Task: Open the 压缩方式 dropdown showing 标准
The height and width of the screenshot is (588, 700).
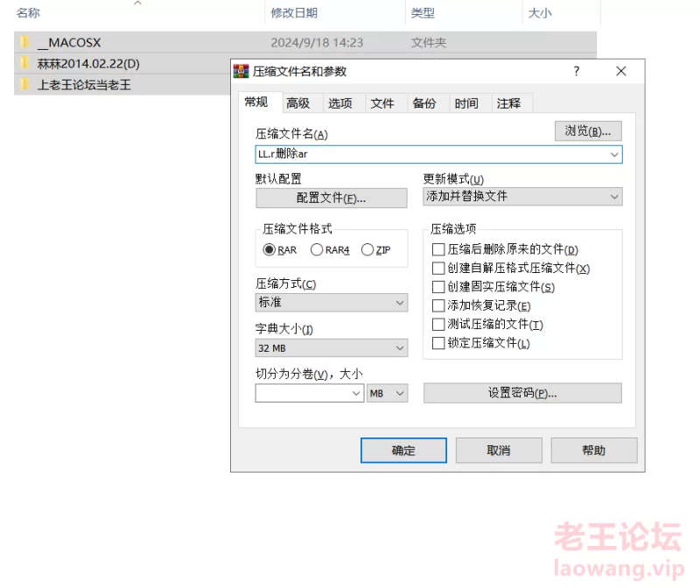Action: pos(332,302)
